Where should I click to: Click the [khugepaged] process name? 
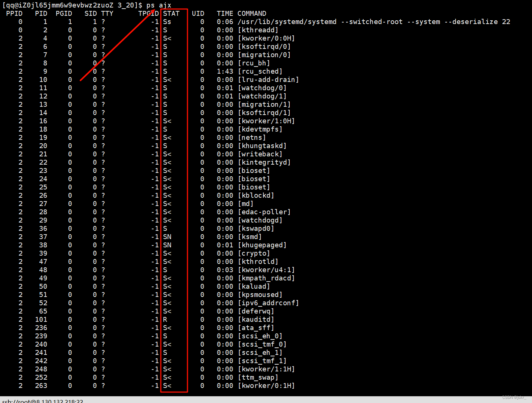(x=262, y=245)
